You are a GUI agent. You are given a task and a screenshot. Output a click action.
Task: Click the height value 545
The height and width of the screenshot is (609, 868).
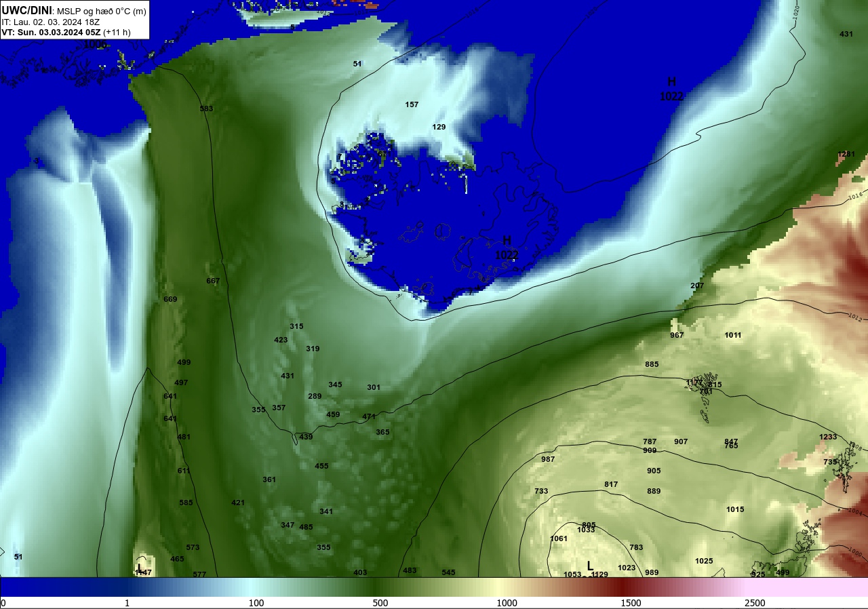click(x=448, y=572)
